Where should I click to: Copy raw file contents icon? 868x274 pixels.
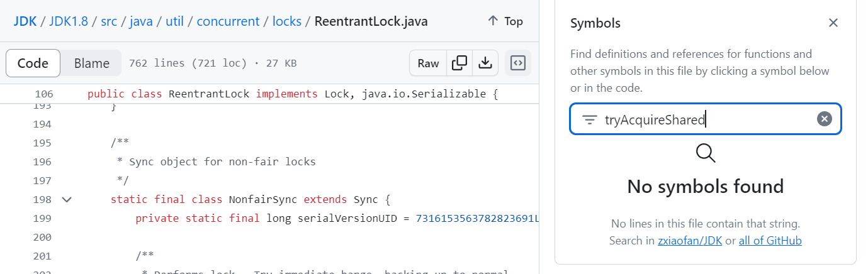459,63
